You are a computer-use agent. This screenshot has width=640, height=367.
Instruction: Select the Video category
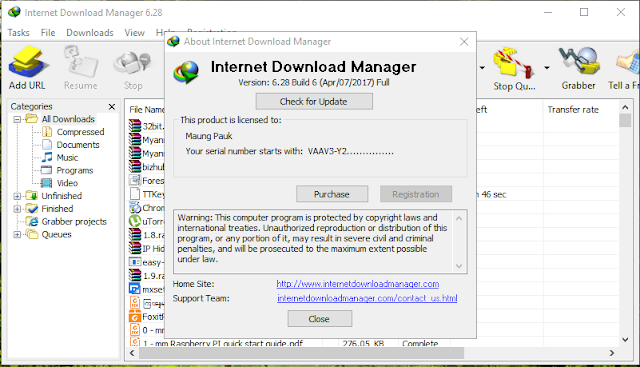pyautogui.click(x=67, y=183)
